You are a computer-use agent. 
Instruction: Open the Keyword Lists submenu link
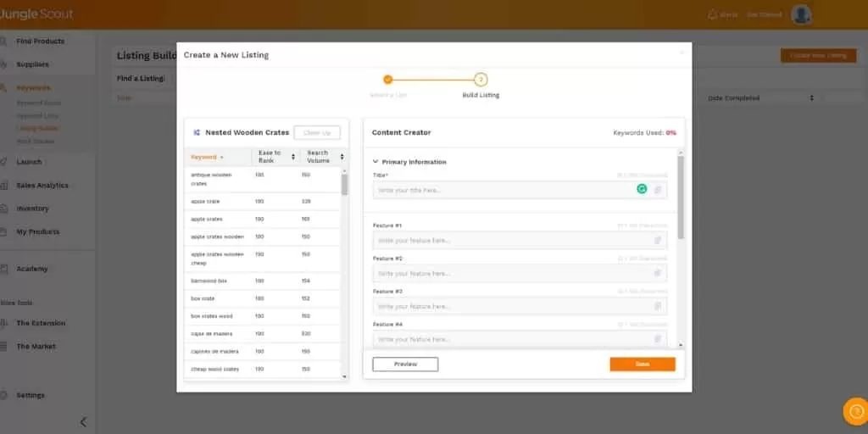pos(36,115)
